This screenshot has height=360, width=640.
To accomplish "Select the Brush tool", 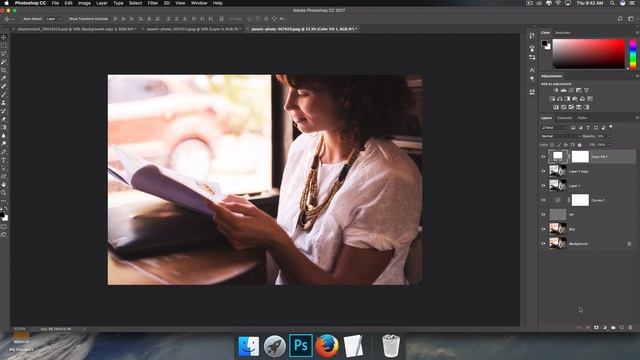I will pos(4,95).
